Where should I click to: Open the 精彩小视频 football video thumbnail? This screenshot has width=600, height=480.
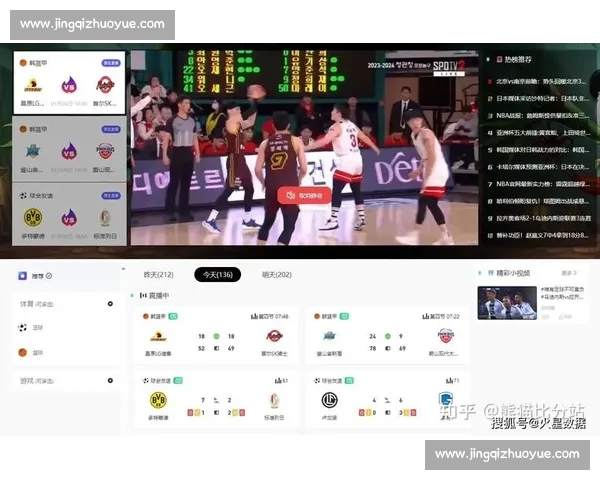507,303
